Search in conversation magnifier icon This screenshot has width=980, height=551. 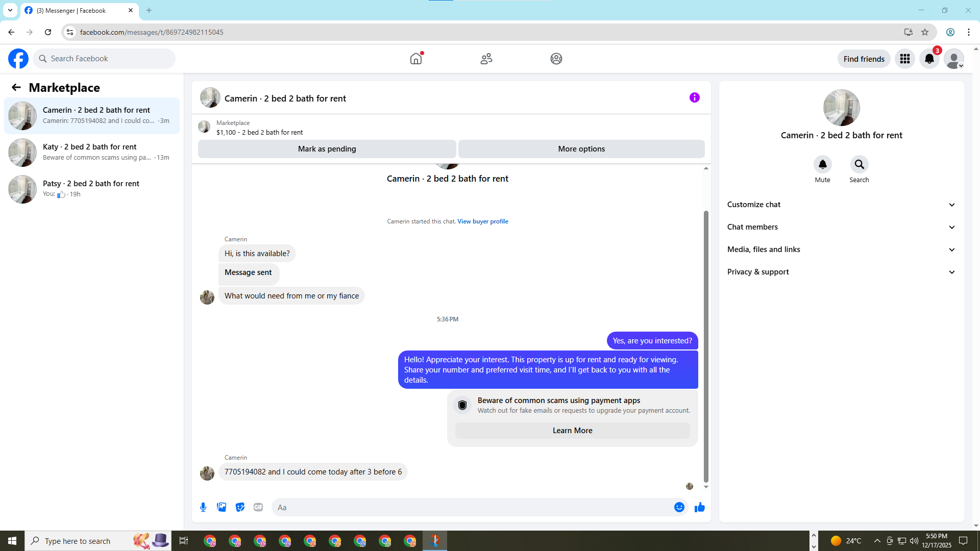(x=859, y=164)
